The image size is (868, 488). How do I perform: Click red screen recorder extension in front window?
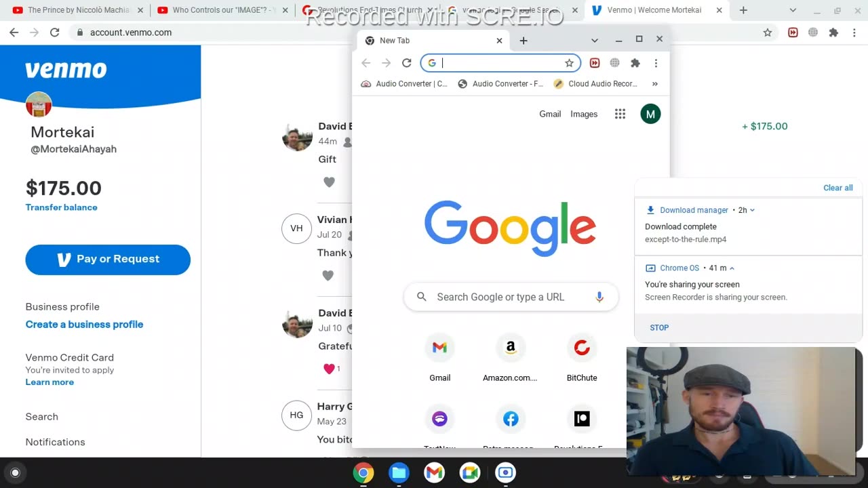pos(595,63)
